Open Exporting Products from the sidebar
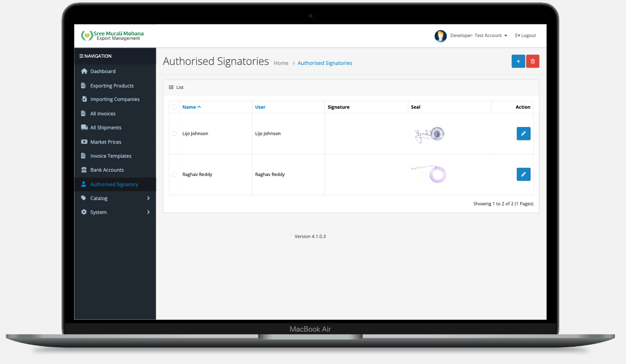Viewport: 626px width, 364px height. click(x=112, y=86)
